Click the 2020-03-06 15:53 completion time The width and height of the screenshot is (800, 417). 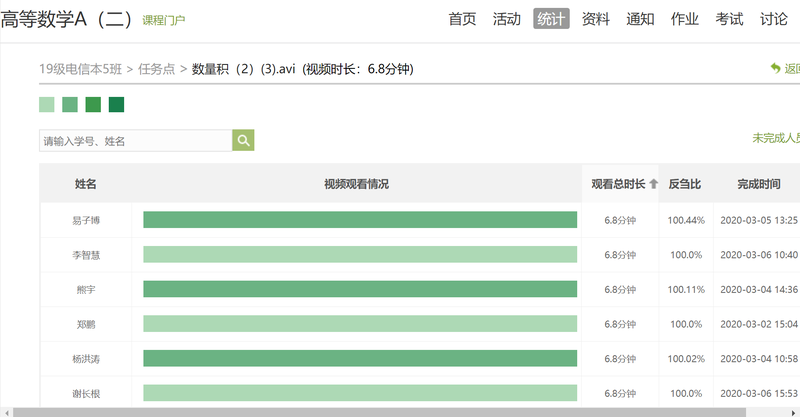pyautogui.click(x=759, y=394)
